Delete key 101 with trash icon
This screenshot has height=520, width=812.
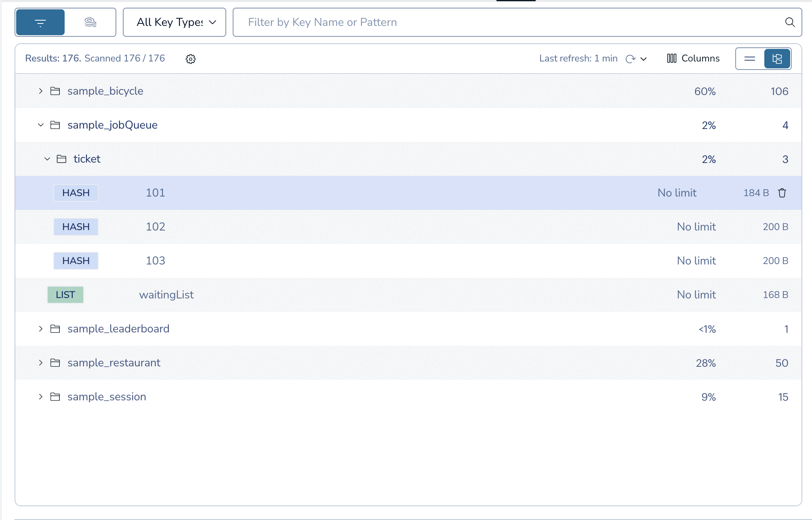tap(782, 193)
